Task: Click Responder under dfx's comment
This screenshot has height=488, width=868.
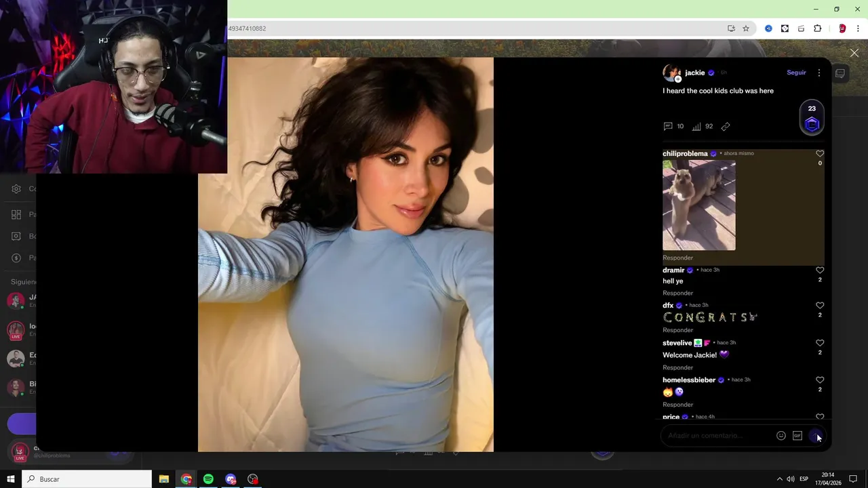Action: click(677, 330)
